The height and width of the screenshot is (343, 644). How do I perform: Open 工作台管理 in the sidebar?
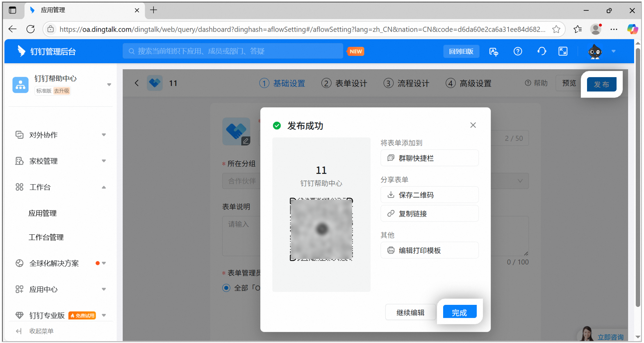tap(46, 237)
